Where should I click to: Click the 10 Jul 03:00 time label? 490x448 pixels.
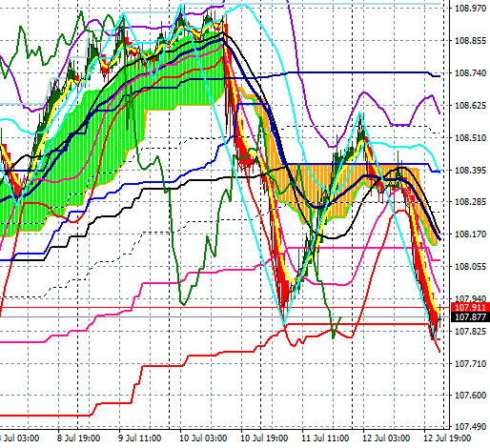pyautogui.click(x=203, y=438)
